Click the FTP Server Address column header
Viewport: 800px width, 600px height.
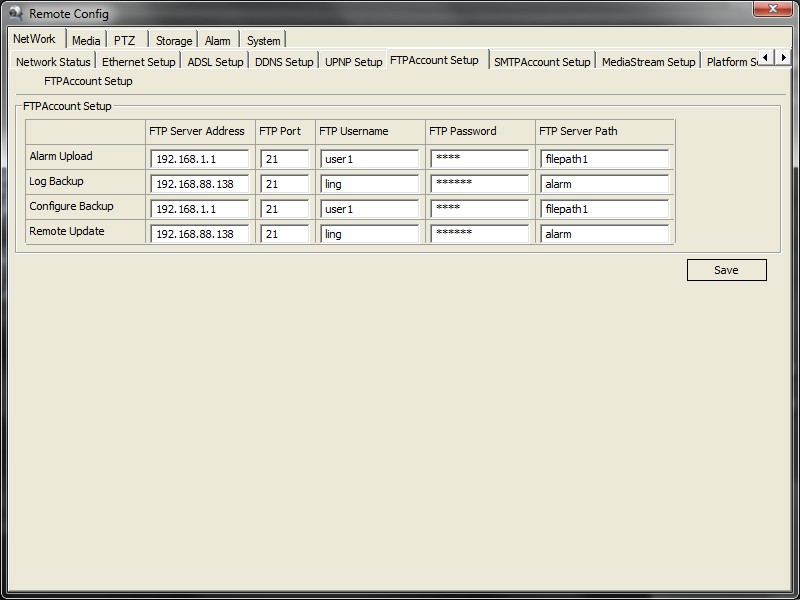[197, 131]
